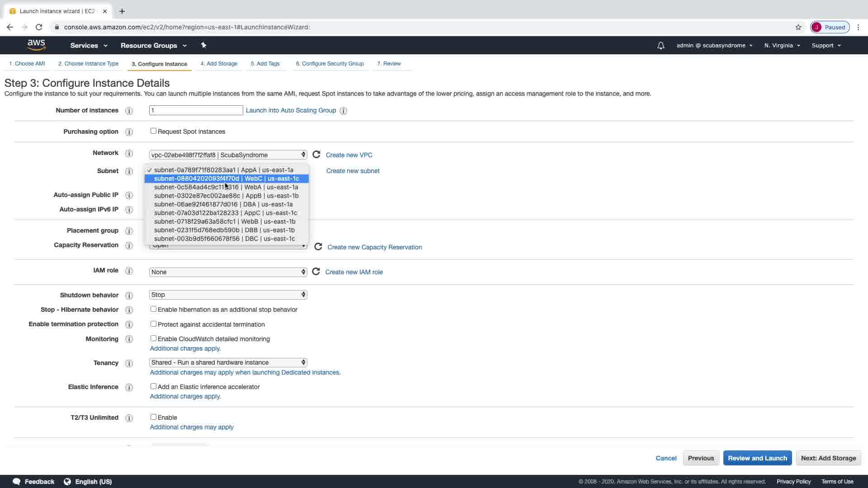
Task: Click the Number of instances field
Action: pyautogui.click(x=196, y=110)
